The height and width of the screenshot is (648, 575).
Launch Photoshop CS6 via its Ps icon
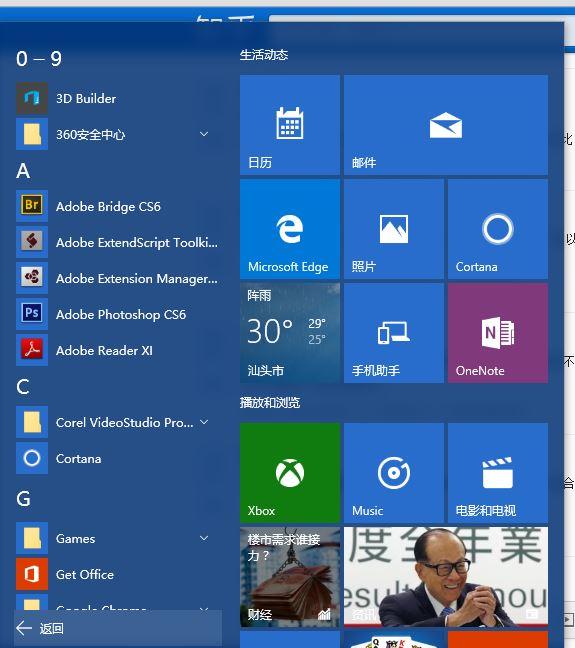tap(32, 314)
